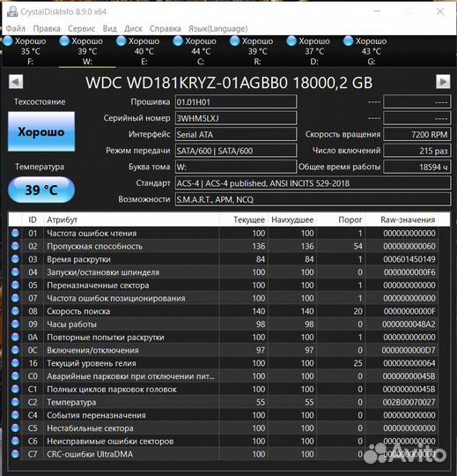Go to previous disk with left arrow

16,82
